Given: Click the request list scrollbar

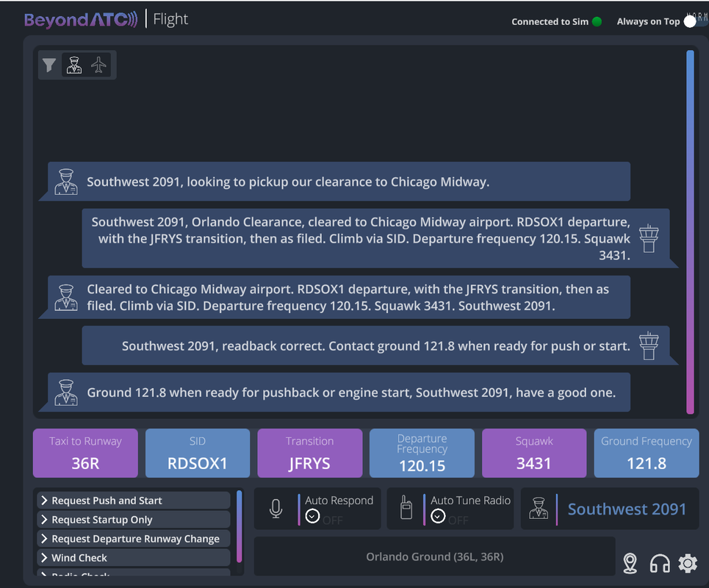Looking at the screenshot, I should click(240, 526).
